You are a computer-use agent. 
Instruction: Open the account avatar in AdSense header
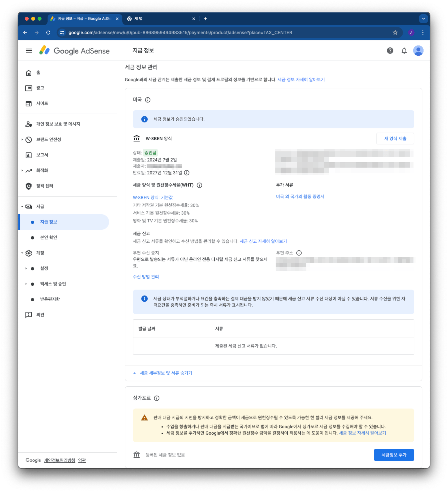tap(418, 50)
